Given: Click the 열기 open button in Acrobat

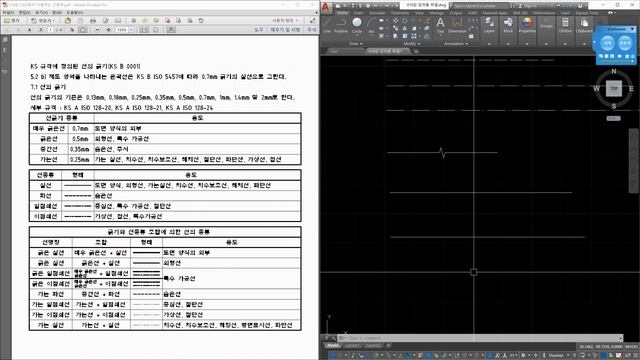Looking at the screenshot, I should click(x=12, y=20).
